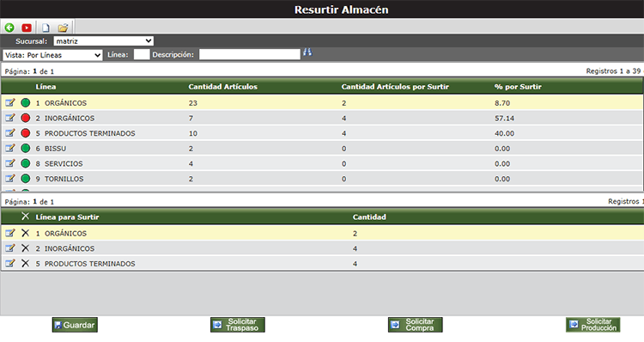Click the Registros 1 a 39 indicator

click(x=615, y=71)
